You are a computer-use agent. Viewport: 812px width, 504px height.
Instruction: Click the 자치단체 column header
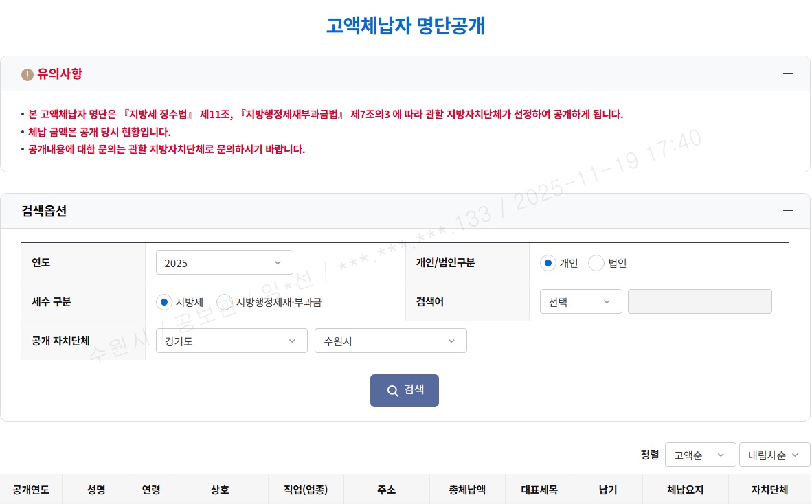[769, 490]
